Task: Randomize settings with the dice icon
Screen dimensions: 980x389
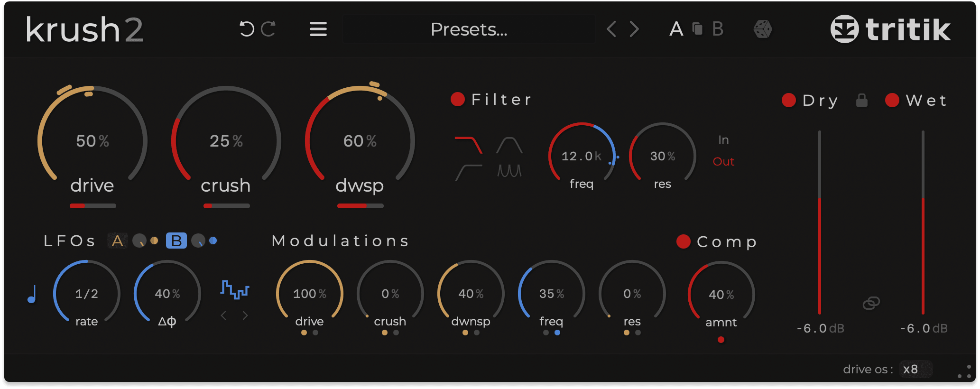Action: pos(763,29)
